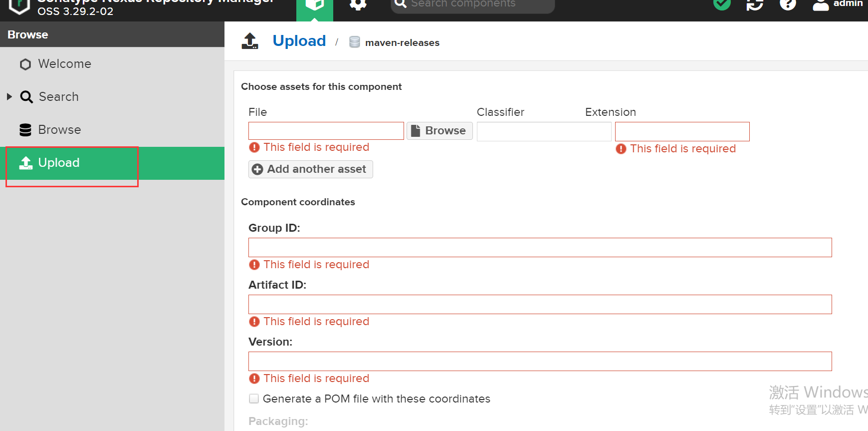Click the Browse file button
Screen dimensions: 868x431
[439, 131]
